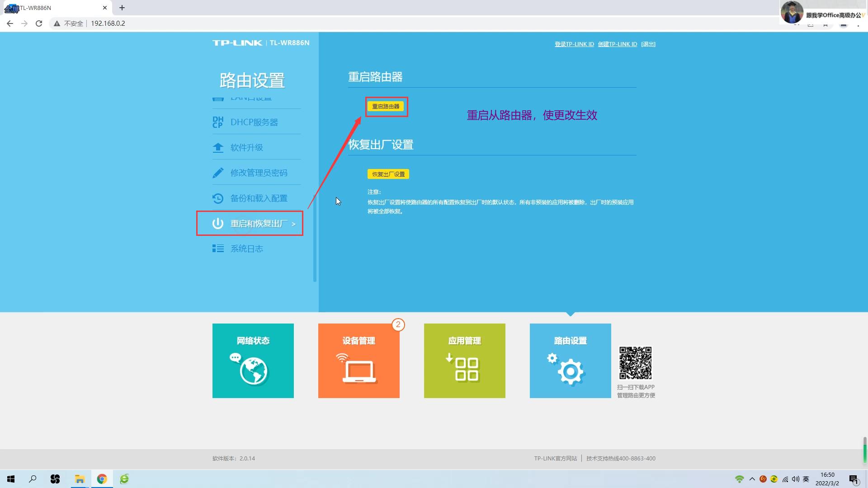Image resolution: width=868 pixels, height=488 pixels.
Task: Open a new browser tab
Action: (122, 8)
